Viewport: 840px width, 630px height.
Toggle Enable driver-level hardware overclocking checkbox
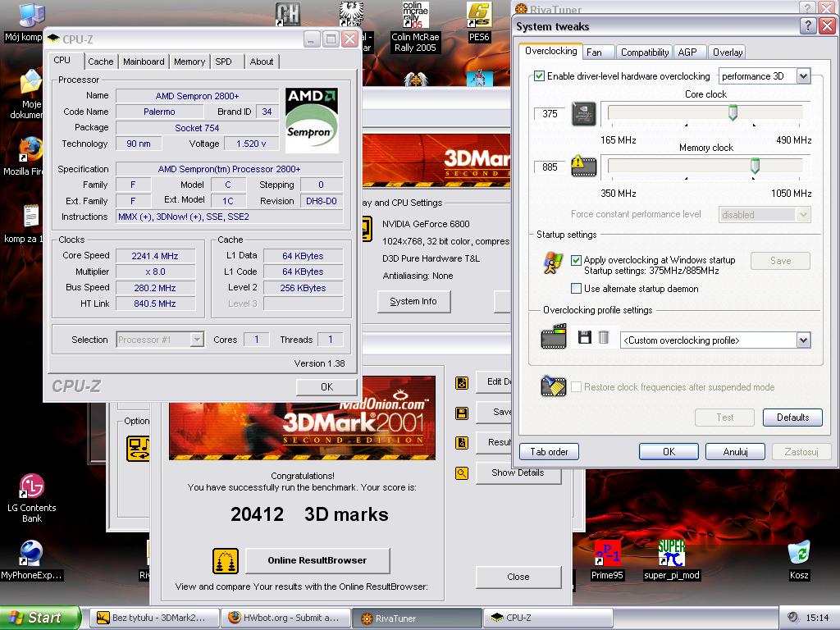(540, 76)
